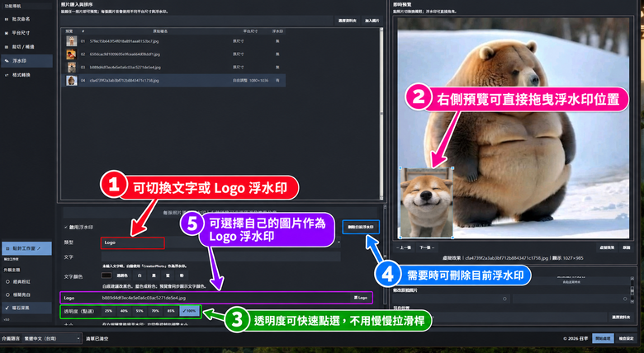Select thumbnail of photo row 04
The image size is (644, 353).
coord(72,81)
